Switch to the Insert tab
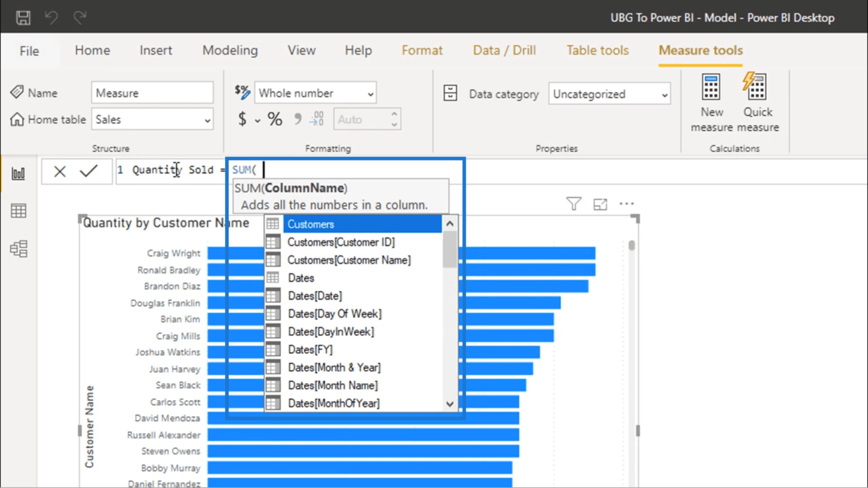This screenshot has width=868, height=488. pyautogui.click(x=156, y=50)
